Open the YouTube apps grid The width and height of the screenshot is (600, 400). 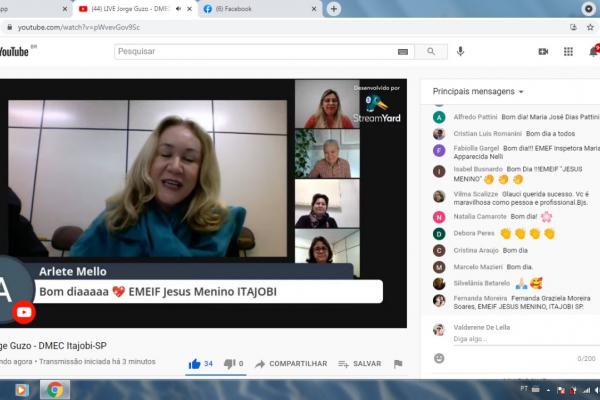click(x=568, y=51)
